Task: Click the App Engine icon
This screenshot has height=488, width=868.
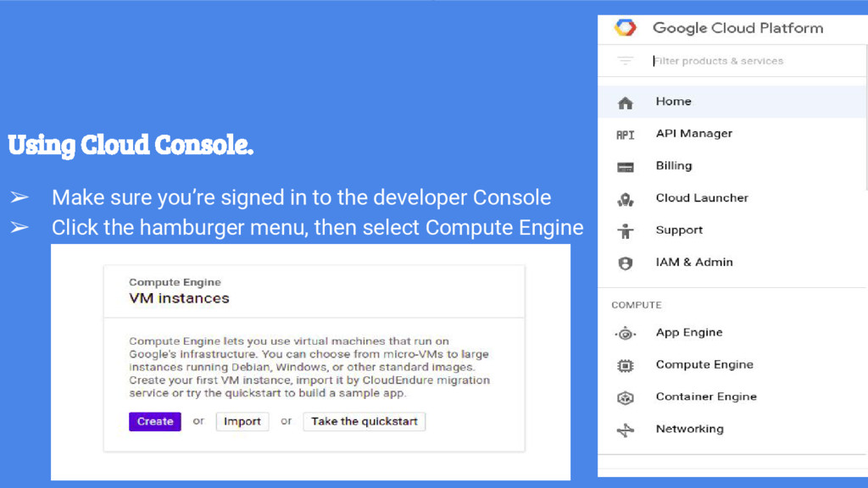Action: (x=625, y=333)
